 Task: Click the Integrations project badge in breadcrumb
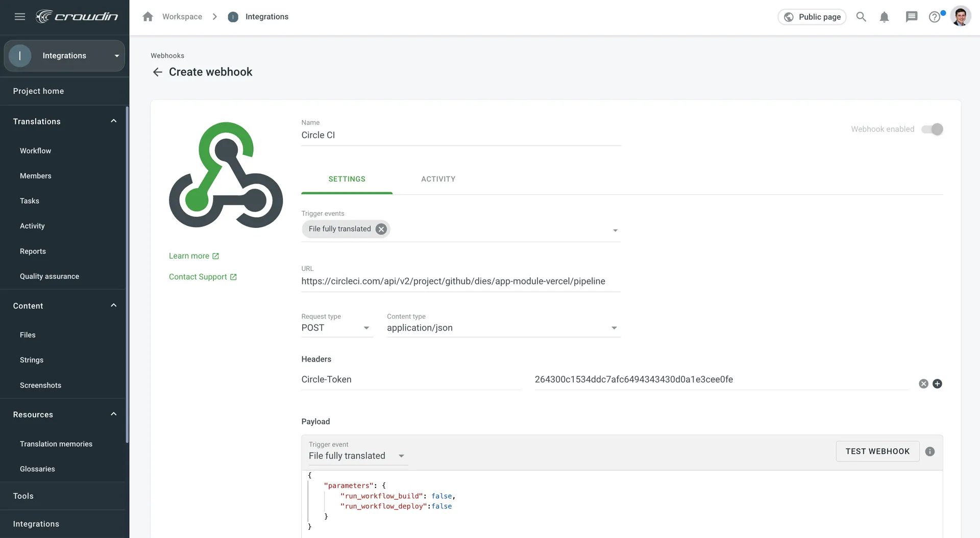pyautogui.click(x=233, y=17)
